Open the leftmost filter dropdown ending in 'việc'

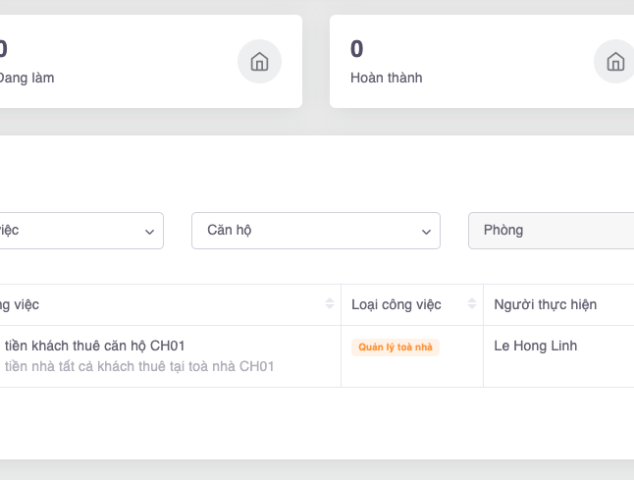click(80, 230)
